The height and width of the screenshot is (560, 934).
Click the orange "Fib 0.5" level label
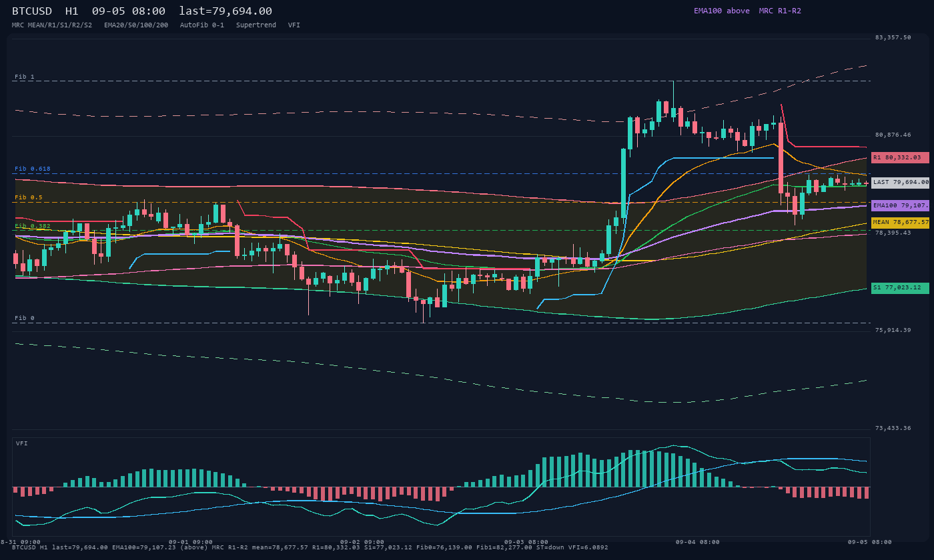point(29,197)
